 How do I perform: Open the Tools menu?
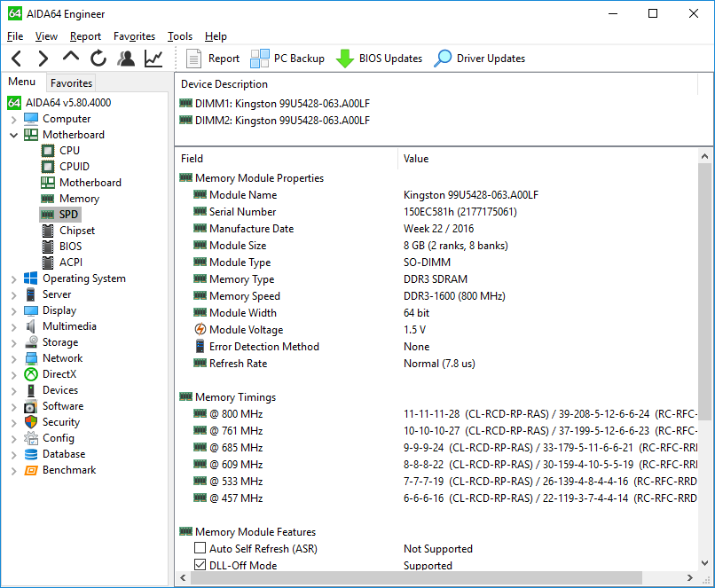[x=180, y=36]
